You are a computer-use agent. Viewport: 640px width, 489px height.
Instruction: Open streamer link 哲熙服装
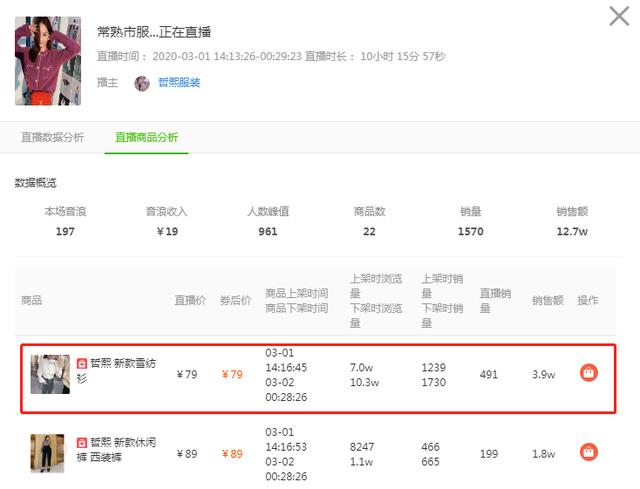[x=179, y=82]
